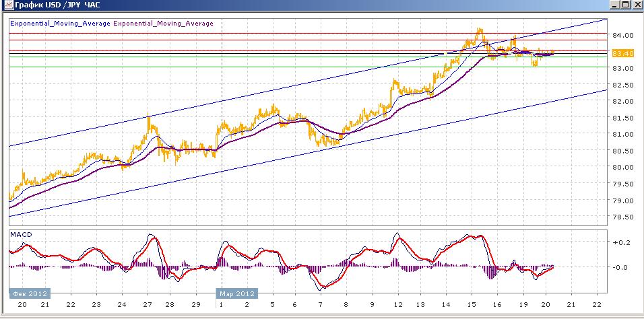Click the orange 83.40 current price tag
The image size is (644, 319).
tap(623, 53)
